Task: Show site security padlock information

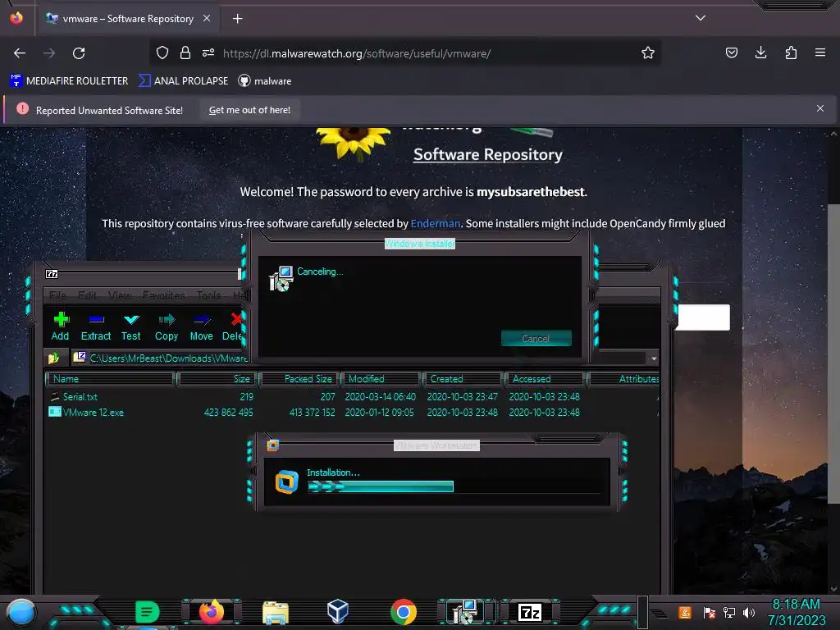Action: tap(185, 53)
